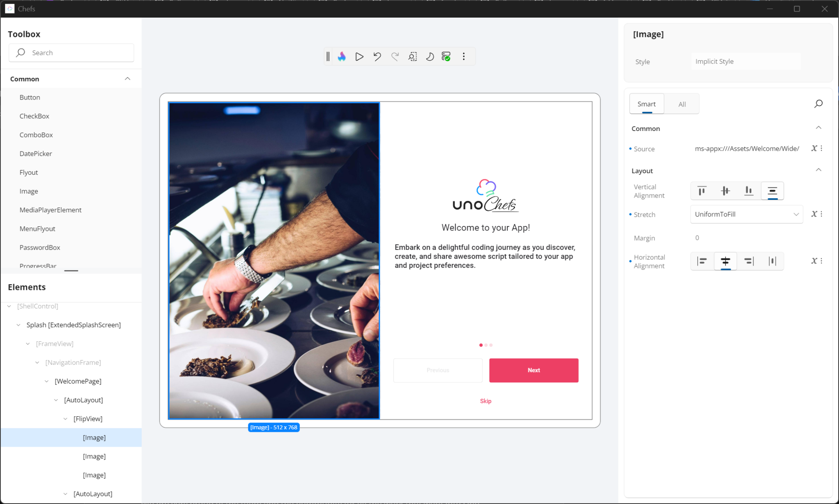Image resolution: width=839 pixels, height=504 pixels.
Task: Click the Next button on the welcome page
Action: (x=533, y=370)
